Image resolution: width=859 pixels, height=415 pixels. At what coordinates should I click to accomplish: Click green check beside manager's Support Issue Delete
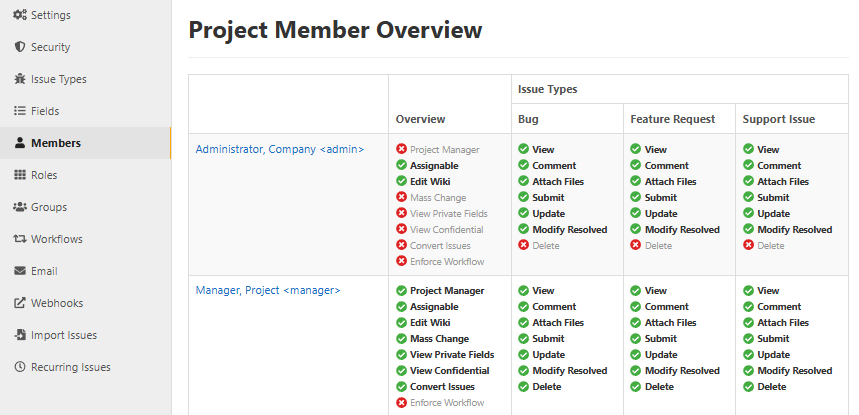point(748,387)
